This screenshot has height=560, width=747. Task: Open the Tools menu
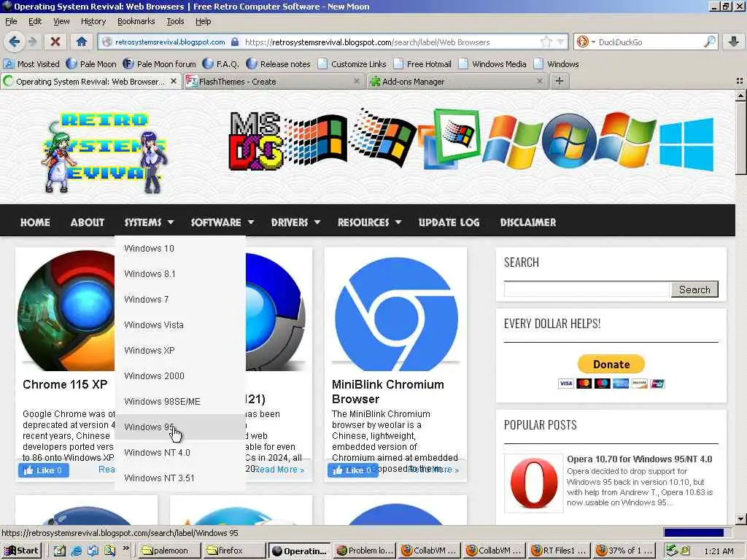[175, 21]
